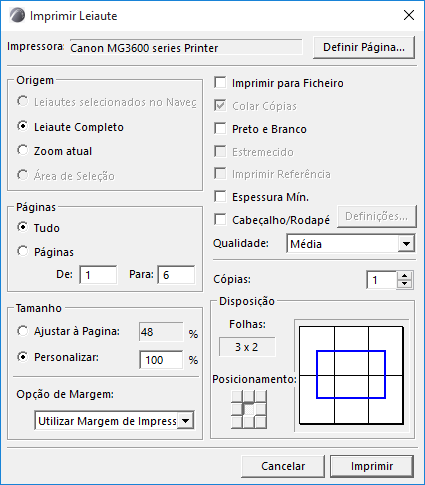Click the Impressora name field
Image resolution: width=425 pixels, height=485 pixels.
pos(186,48)
